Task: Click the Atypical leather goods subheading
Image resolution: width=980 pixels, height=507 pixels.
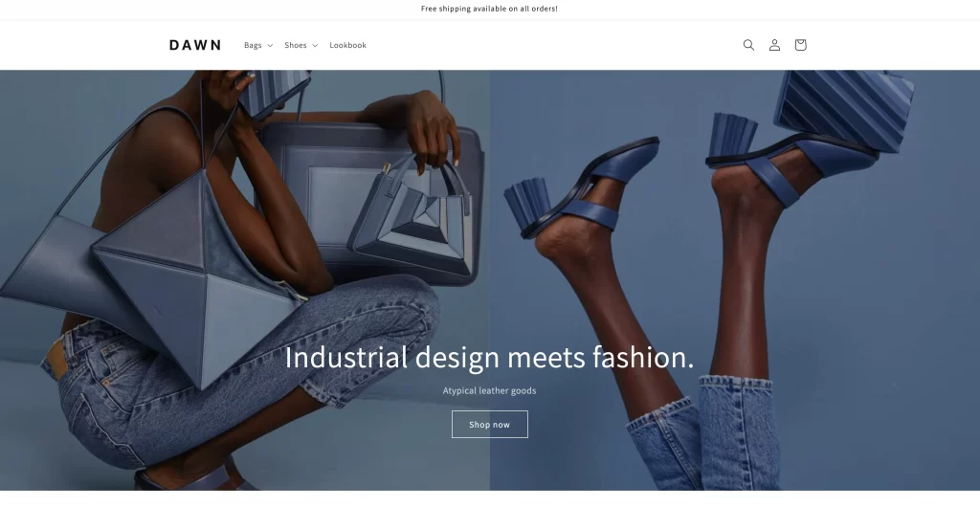Action: pyautogui.click(x=489, y=391)
